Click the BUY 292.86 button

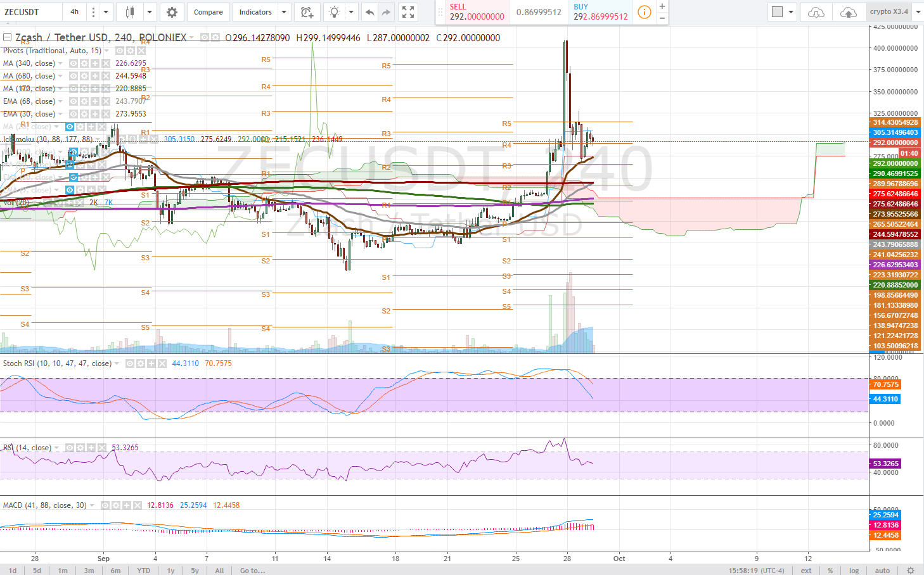pyautogui.click(x=600, y=12)
